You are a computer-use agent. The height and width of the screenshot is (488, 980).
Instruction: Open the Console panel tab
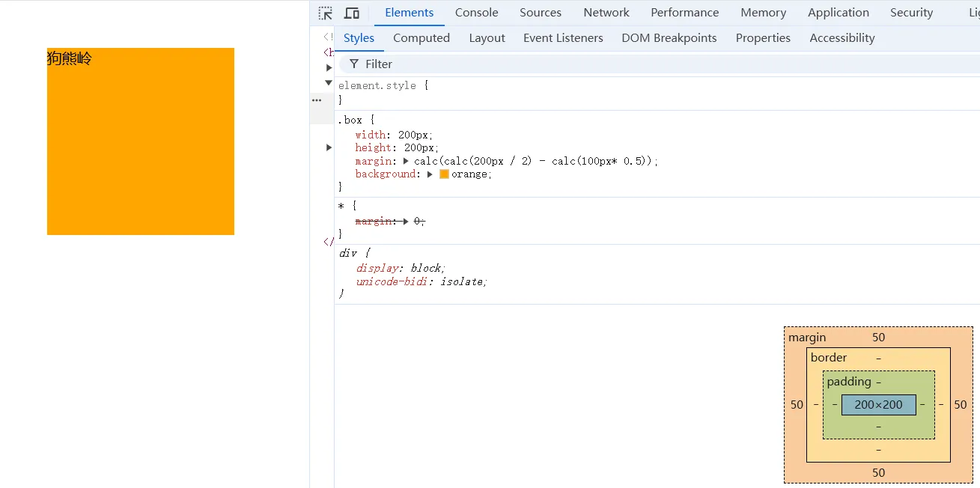(477, 13)
